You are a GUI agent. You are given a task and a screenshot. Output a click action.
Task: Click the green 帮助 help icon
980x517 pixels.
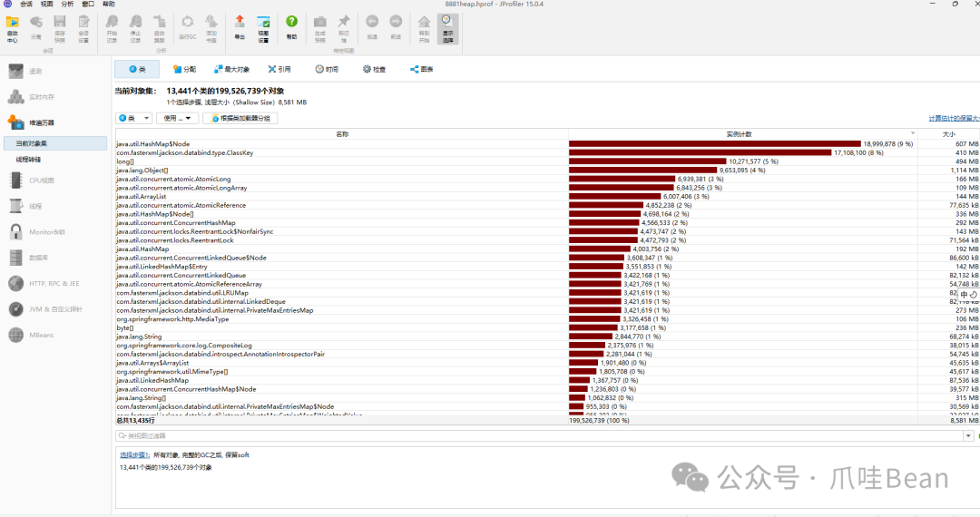pos(292,29)
